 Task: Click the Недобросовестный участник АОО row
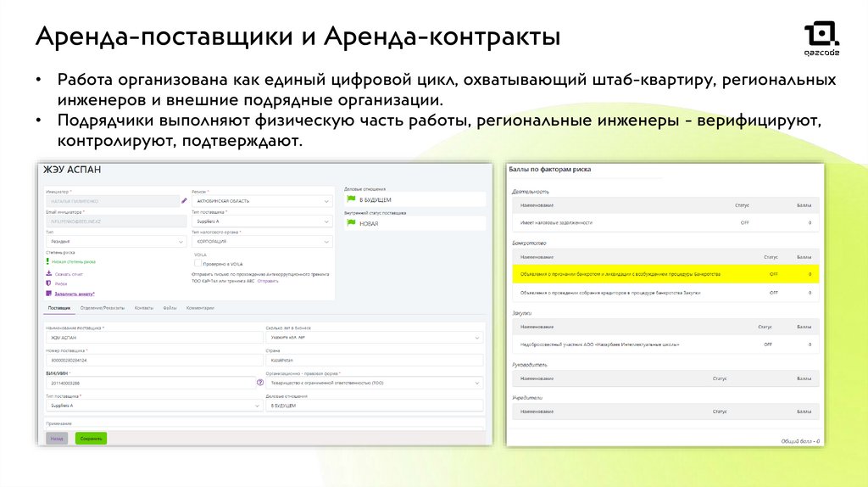[665, 344]
